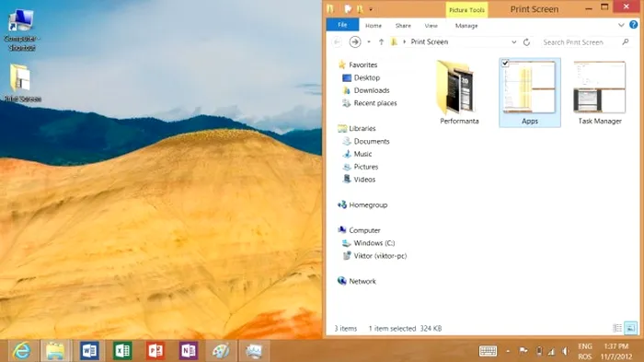Click the search magnifier icon
This screenshot has height=362, width=644.
[x=625, y=41]
